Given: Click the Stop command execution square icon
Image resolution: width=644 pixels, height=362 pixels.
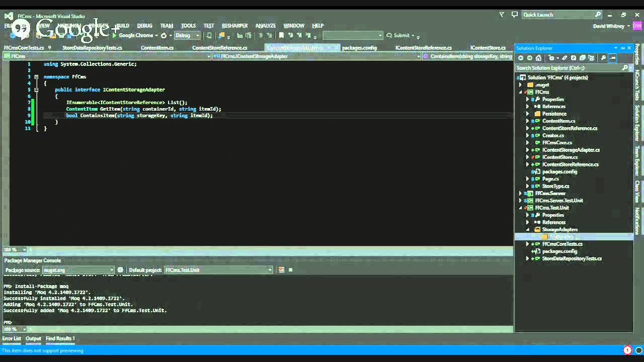Looking at the screenshot, I should pos(290,270).
